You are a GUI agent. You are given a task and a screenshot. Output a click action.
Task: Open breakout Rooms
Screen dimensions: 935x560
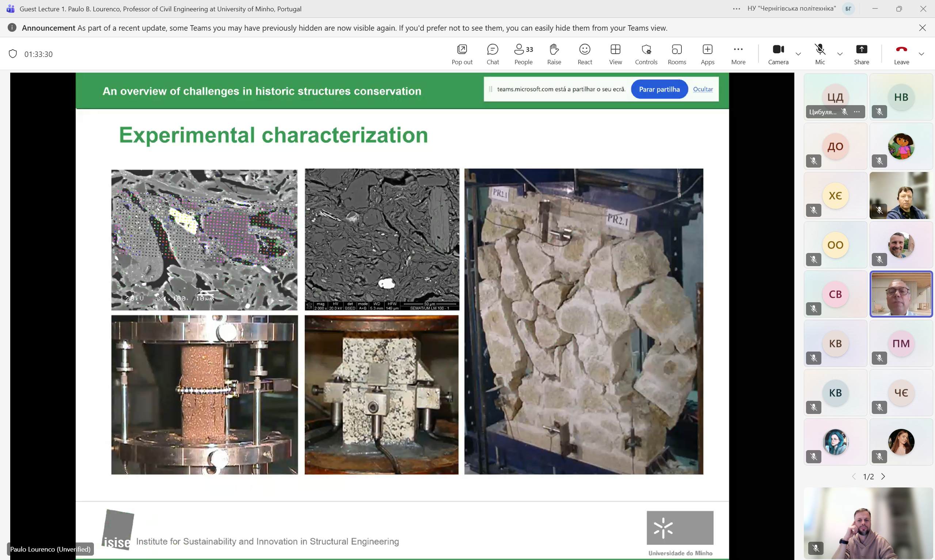coord(677,54)
